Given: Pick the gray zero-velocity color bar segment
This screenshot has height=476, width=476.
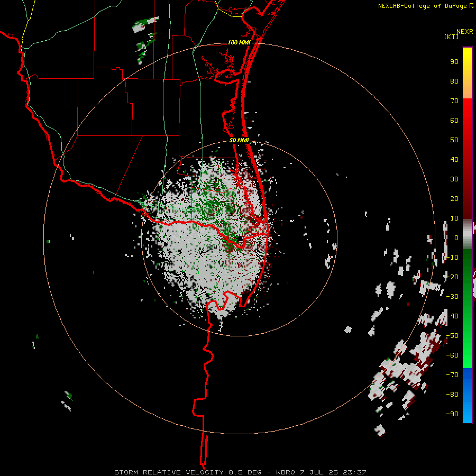Looking at the screenshot, I should tap(467, 234).
